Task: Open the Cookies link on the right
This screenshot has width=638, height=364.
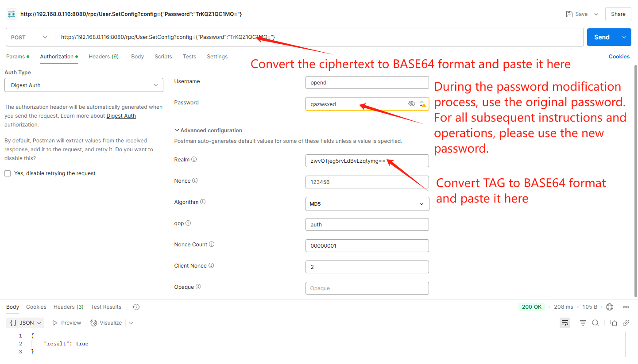Action: (619, 57)
